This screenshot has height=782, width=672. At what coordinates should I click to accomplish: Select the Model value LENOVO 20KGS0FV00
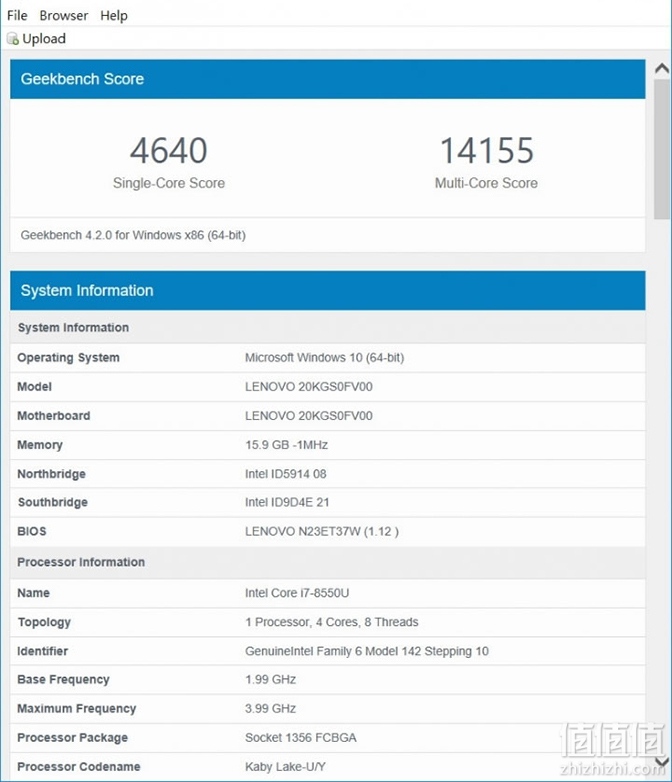[x=309, y=387]
